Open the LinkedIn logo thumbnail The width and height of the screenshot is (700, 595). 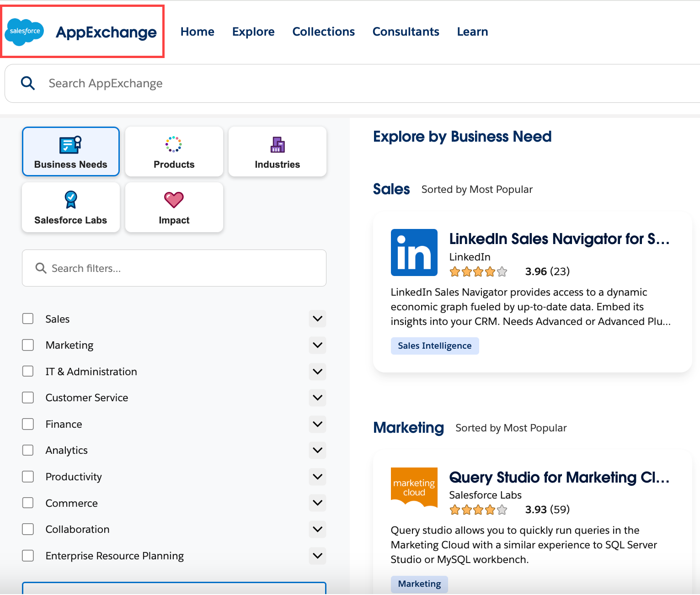414,252
